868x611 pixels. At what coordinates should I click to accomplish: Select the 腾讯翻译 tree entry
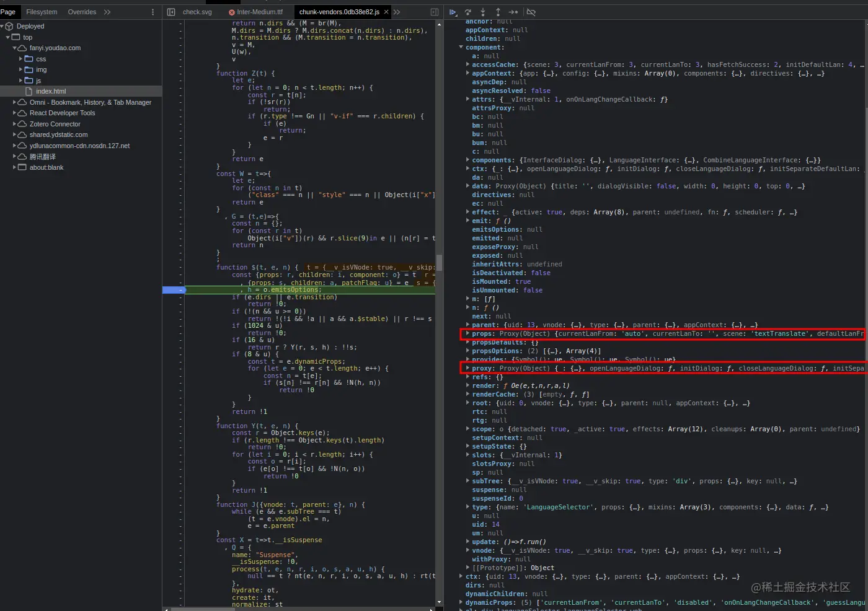[42, 157]
